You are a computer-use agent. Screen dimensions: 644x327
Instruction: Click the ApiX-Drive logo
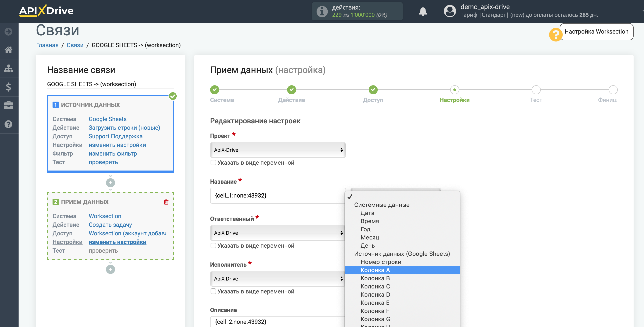(x=46, y=11)
